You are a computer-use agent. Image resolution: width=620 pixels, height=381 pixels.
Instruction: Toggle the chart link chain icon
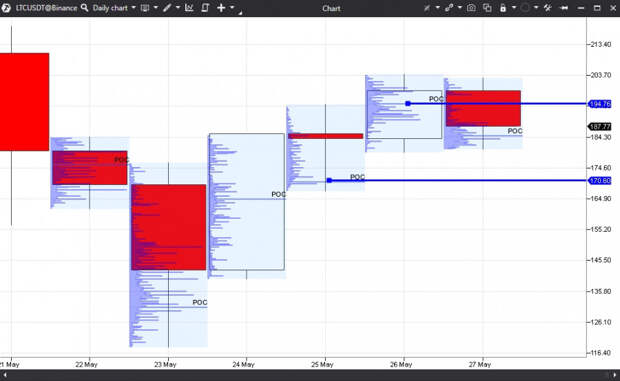[x=449, y=8]
